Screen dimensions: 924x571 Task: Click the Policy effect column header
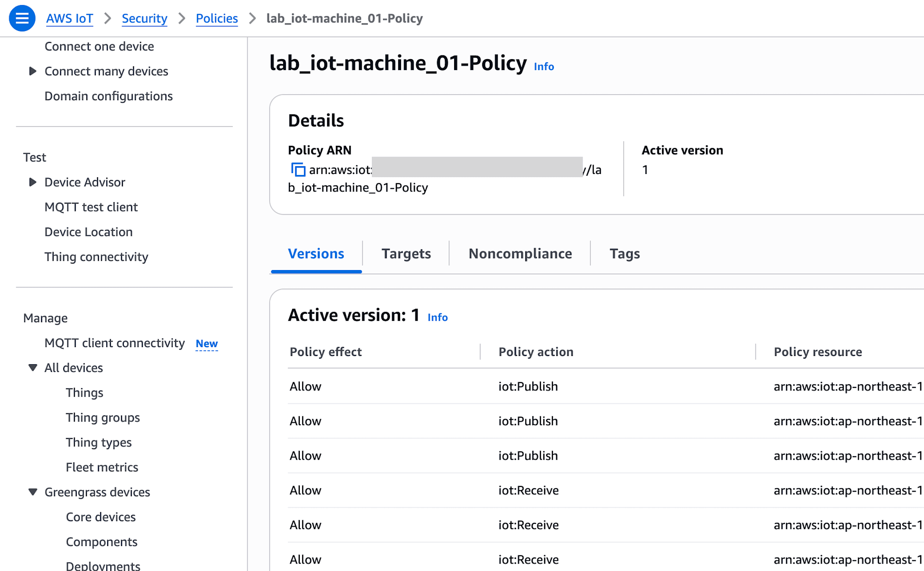(326, 352)
